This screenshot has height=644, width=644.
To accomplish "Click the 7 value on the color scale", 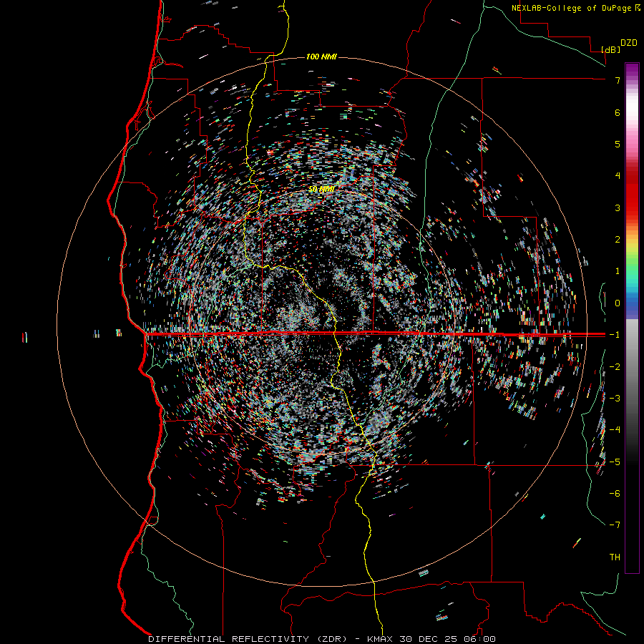I will coord(618,80).
